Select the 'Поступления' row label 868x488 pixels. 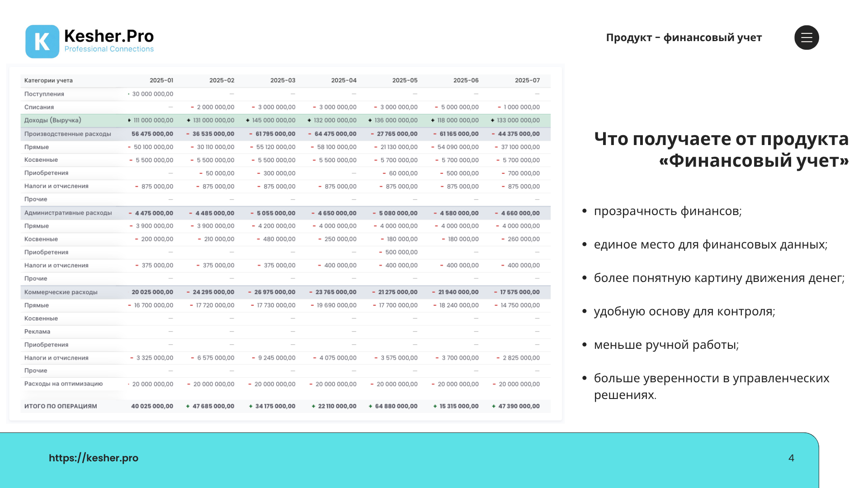tap(44, 94)
